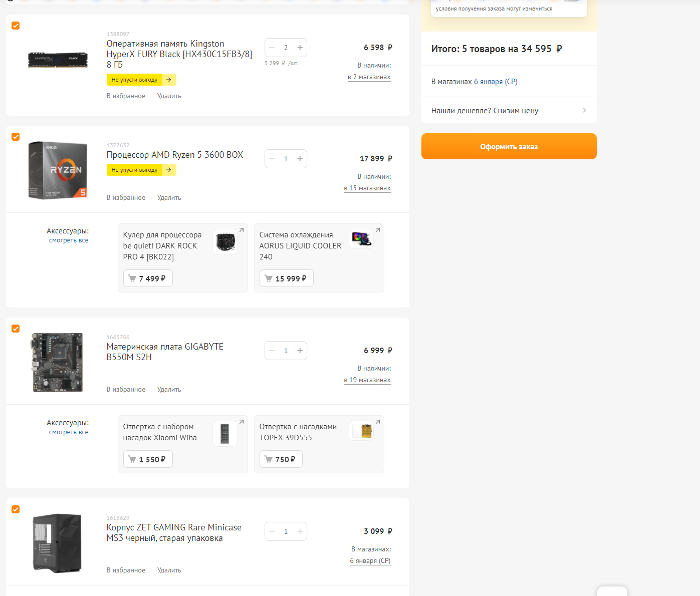Open be quiet! cooler via arrow icon
Image resolution: width=700 pixels, height=596 pixels.
(x=242, y=230)
